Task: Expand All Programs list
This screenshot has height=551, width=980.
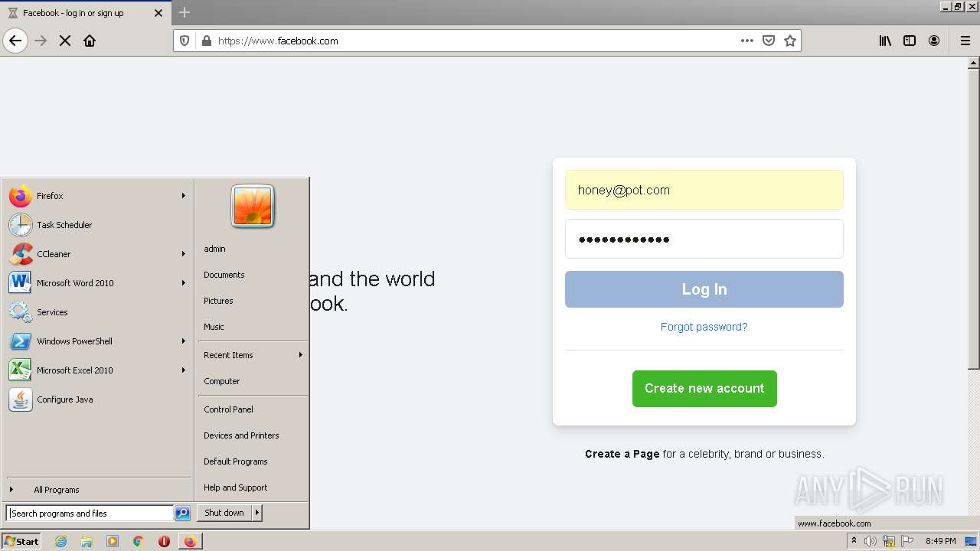Action: click(97, 490)
